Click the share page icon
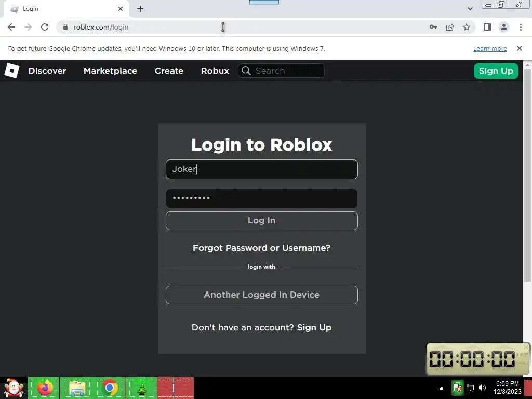This screenshot has width=532, height=399. 450,27
